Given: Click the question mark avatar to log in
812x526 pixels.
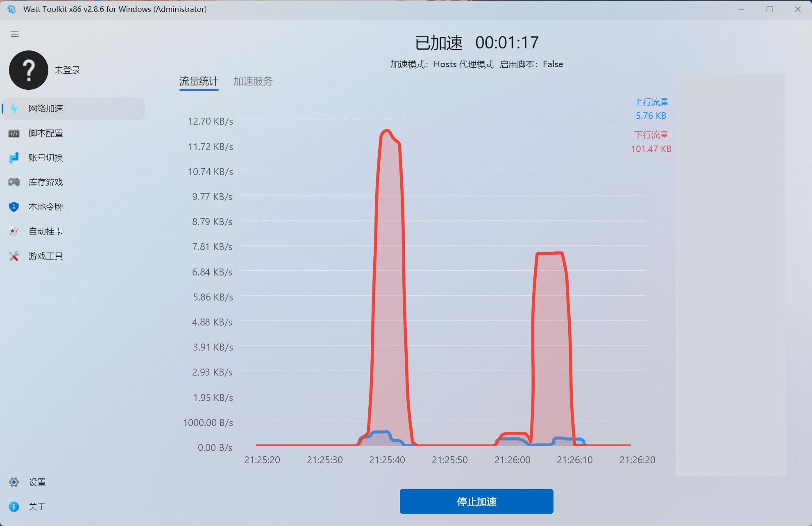Looking at the screenshot, I should (28, 70).
